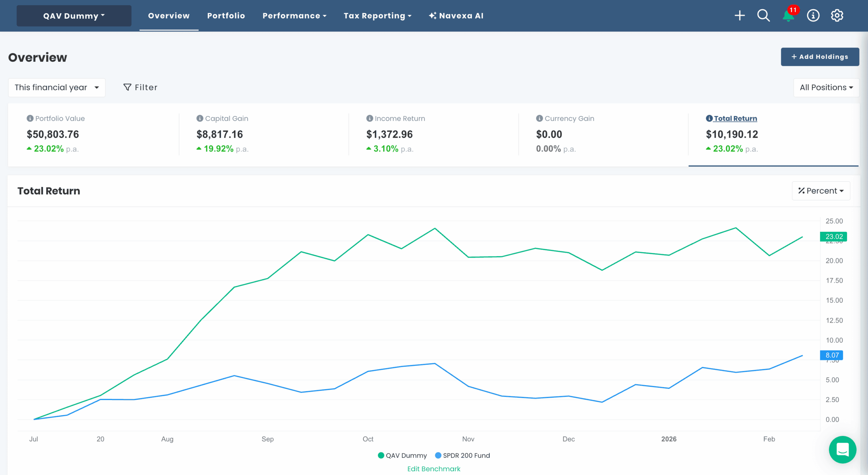Open settings via the gear icon

(x=837, y=16)
